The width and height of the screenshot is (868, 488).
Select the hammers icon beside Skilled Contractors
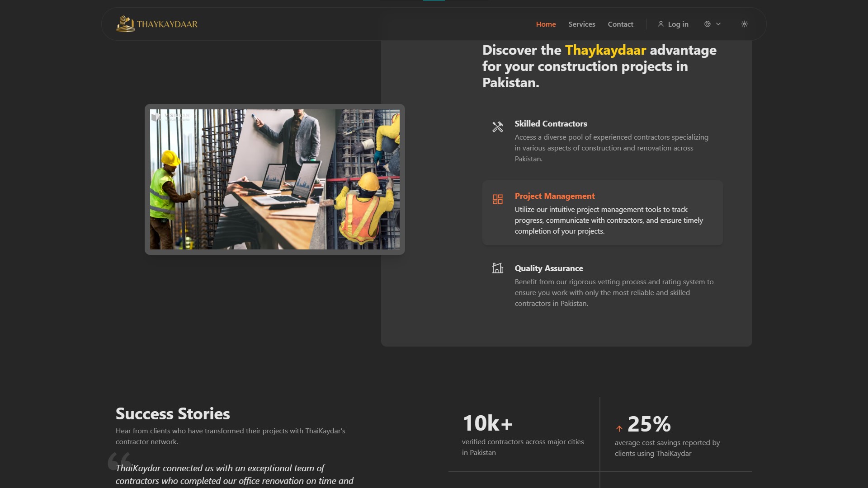tap(498, 127)
